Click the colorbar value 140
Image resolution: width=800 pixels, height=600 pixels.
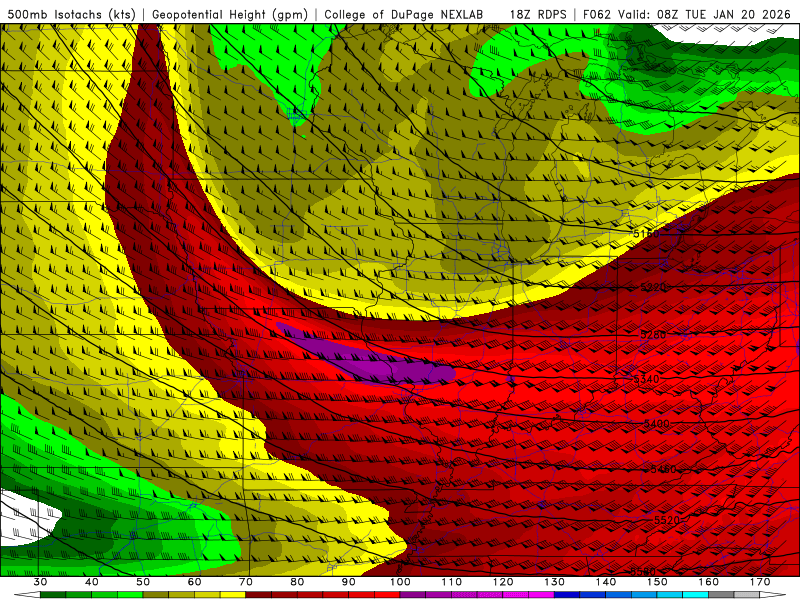pyautogui.click(x=606, y=582)
